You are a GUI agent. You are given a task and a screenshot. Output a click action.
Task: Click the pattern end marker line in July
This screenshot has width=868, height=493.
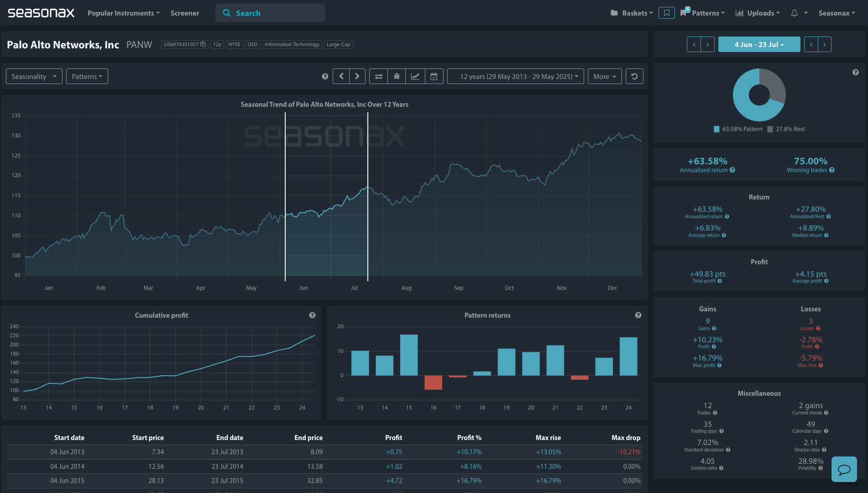point(367,196)
